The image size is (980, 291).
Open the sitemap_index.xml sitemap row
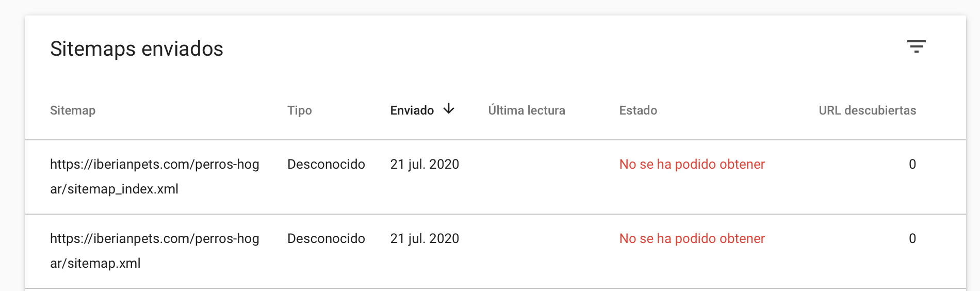(495, 177)
